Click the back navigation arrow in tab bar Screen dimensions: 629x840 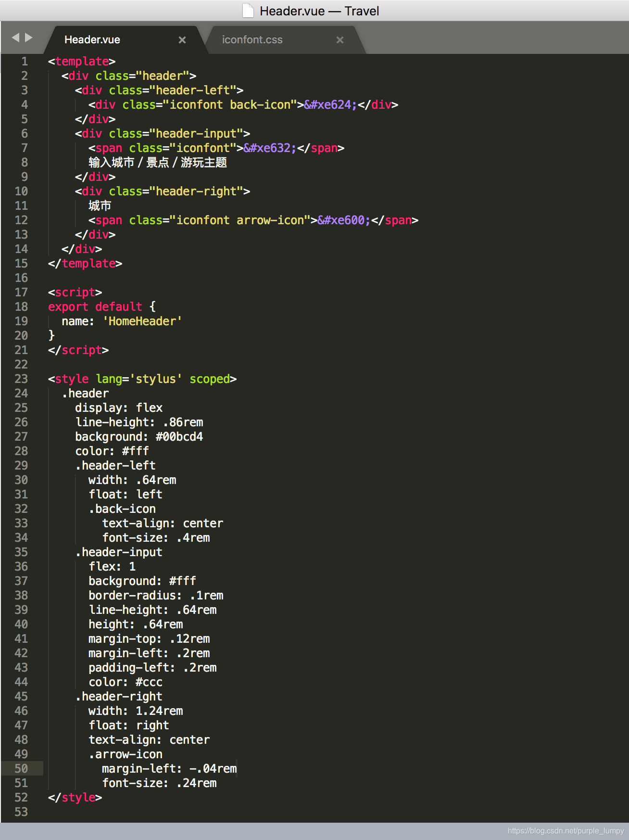click(x=15, y=38)
